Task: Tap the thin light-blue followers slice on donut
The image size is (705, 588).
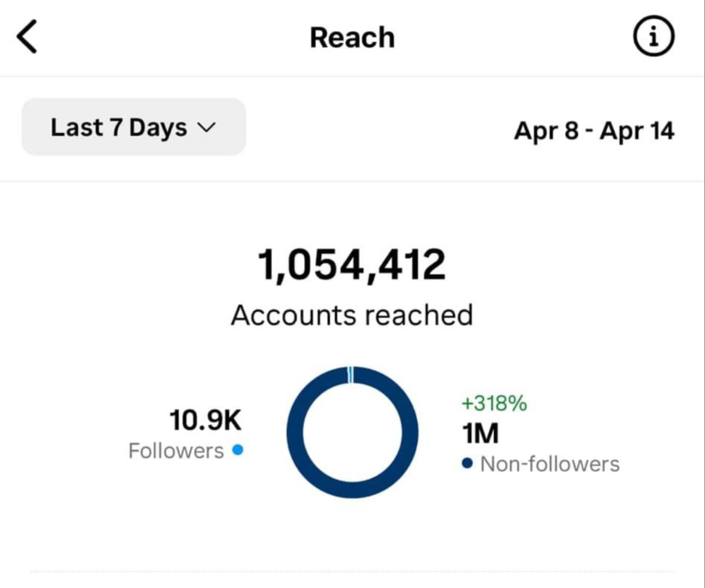Action: pyautogui.click(x=351, y=374)
